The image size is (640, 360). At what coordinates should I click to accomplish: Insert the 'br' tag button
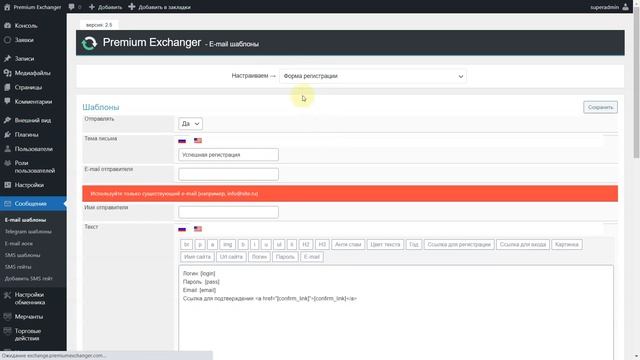click(187, 244)
